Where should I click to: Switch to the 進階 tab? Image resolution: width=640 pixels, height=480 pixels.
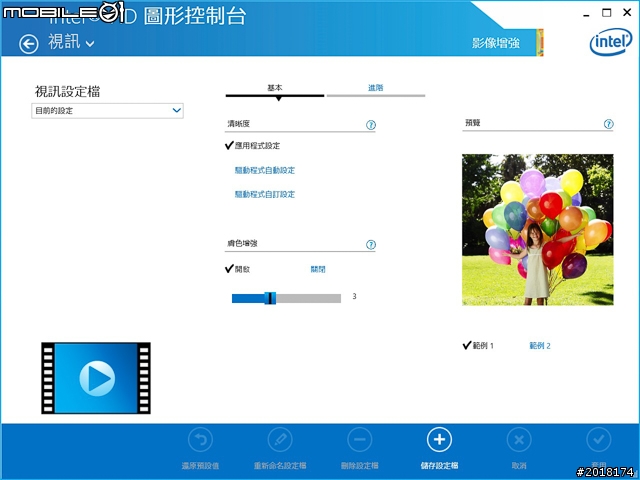pos(376,88)
